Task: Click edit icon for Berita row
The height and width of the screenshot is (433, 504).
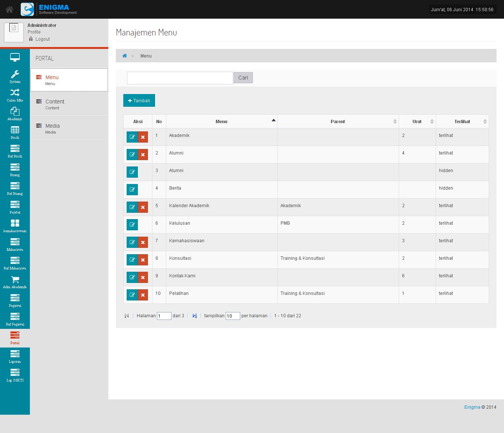Action: (x=132, y=190)
